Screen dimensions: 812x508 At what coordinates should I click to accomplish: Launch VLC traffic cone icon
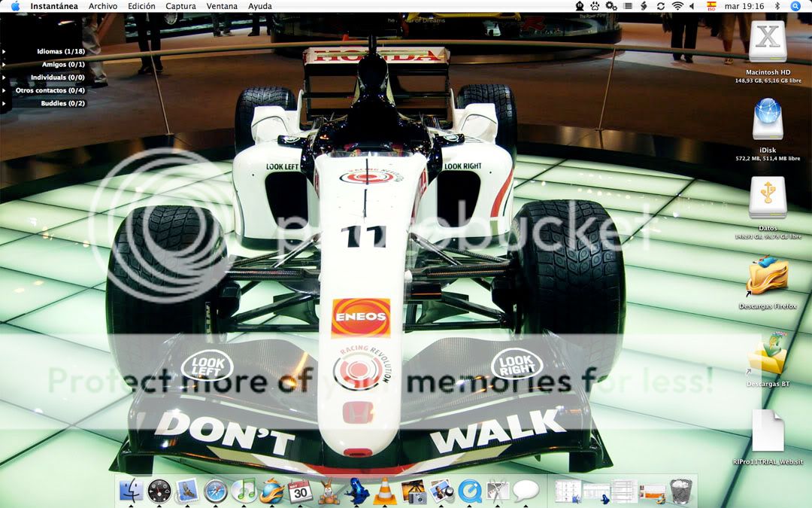coord(385,491)
